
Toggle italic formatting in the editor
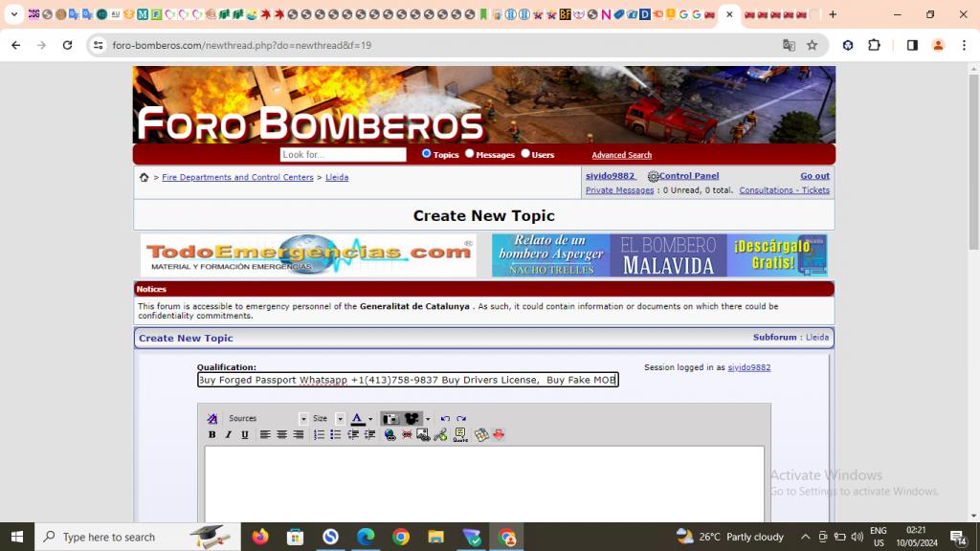pos(228,435)
